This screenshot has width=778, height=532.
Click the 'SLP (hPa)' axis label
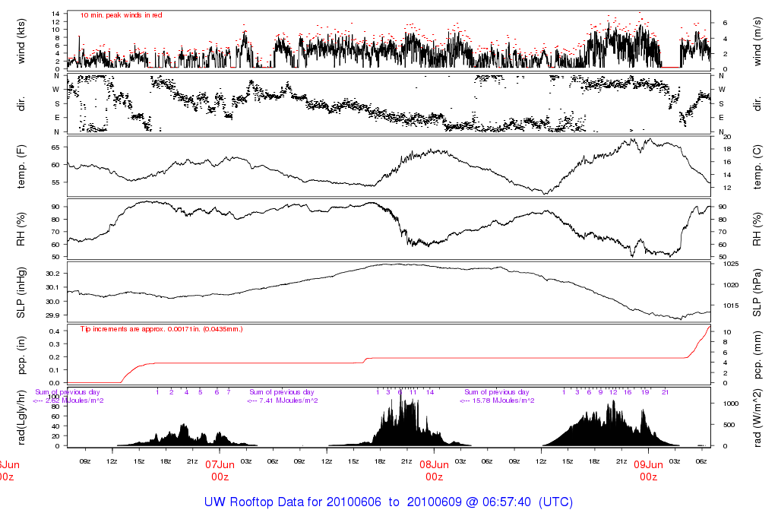click(757, 293)
